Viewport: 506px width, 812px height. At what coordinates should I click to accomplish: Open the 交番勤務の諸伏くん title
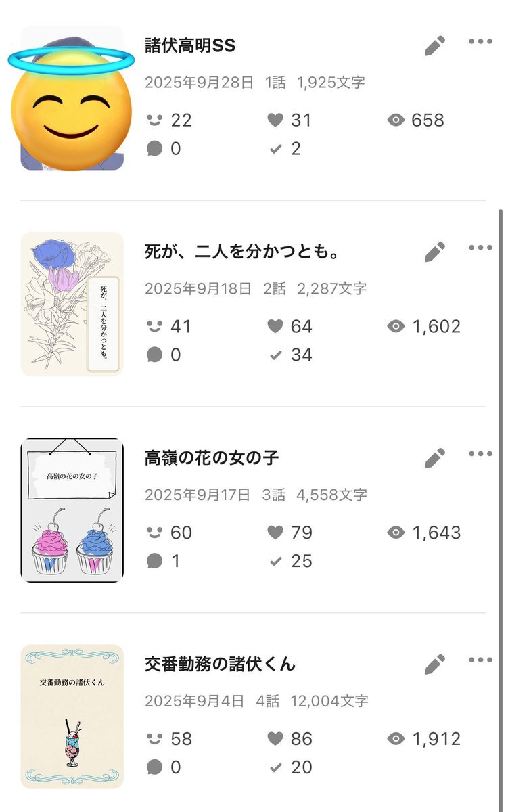click(x=220, y=664)
